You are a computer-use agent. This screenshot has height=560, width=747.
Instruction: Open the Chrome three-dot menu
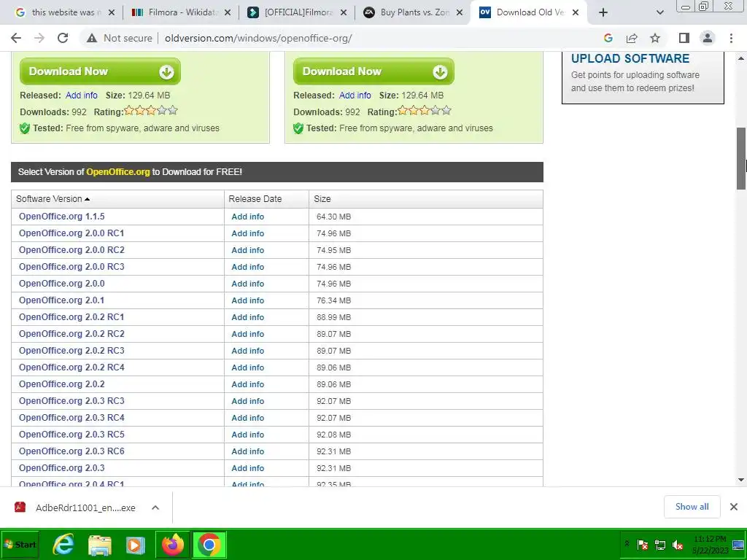(x=731, y=38)
